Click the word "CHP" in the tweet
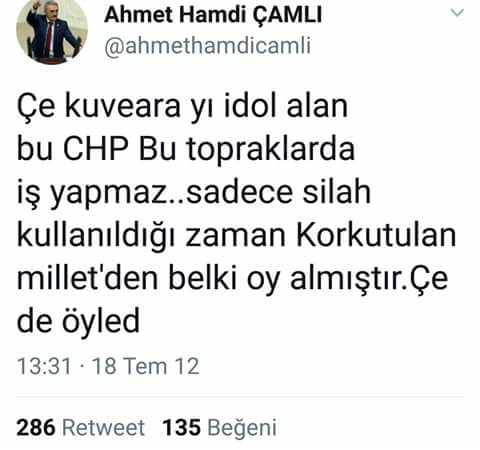This screenshot has width=480, height=450. point(96,148)
